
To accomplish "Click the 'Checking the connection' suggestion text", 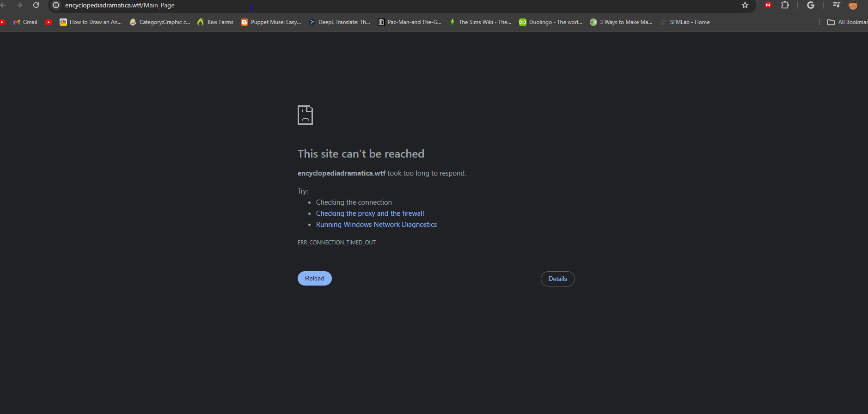I will tap(354, 202).
